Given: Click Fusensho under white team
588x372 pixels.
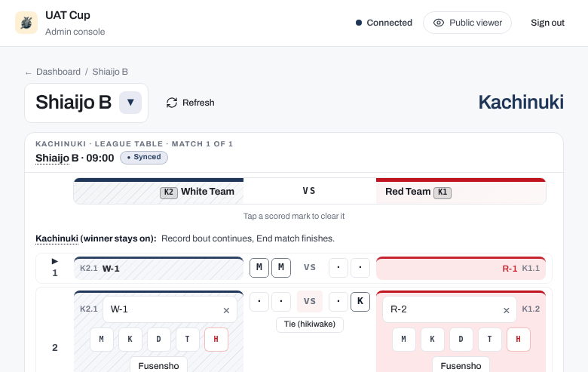Looking at the screenshot, I should tap(158, 365).
